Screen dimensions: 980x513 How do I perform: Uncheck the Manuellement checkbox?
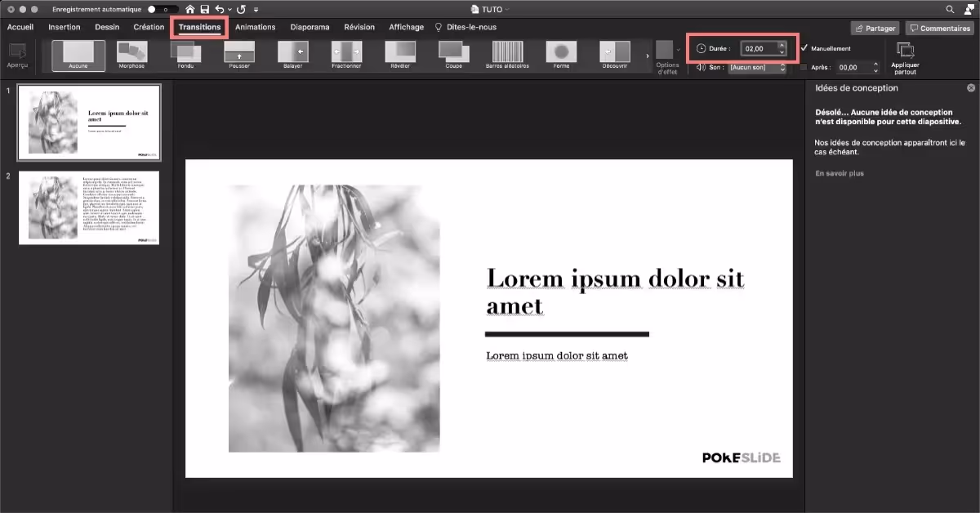[804, 48]
